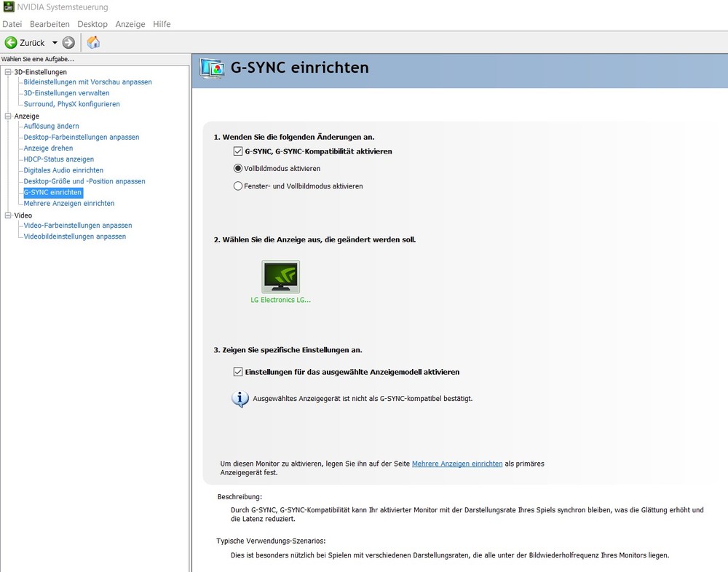This screenshot has height=572, width=728.
Task: Open HDCP-Status anzeigen
Action: pyautogui.click(x=58, y=159)
